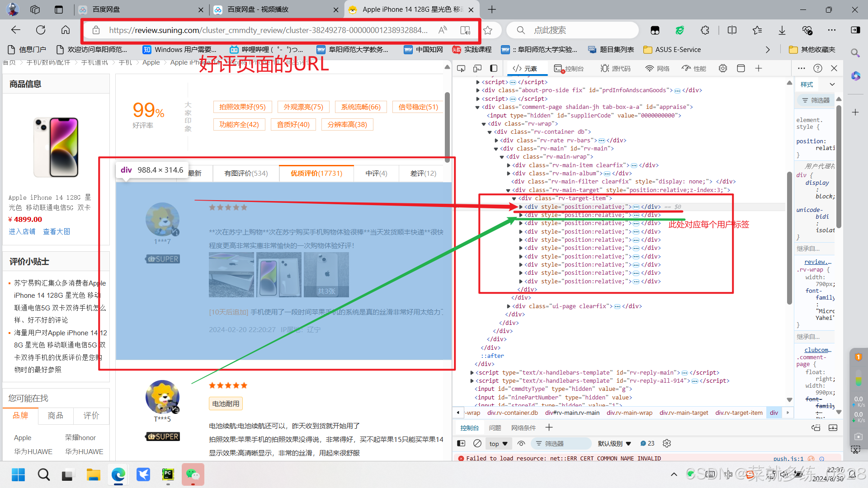Viewport: 868px width, 488px height.
Task: Switch to the 网络 DevTools tab
Action: coord(657,69)
